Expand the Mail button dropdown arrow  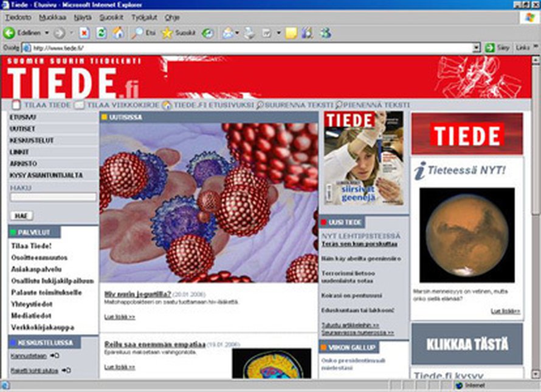[237, 33]
